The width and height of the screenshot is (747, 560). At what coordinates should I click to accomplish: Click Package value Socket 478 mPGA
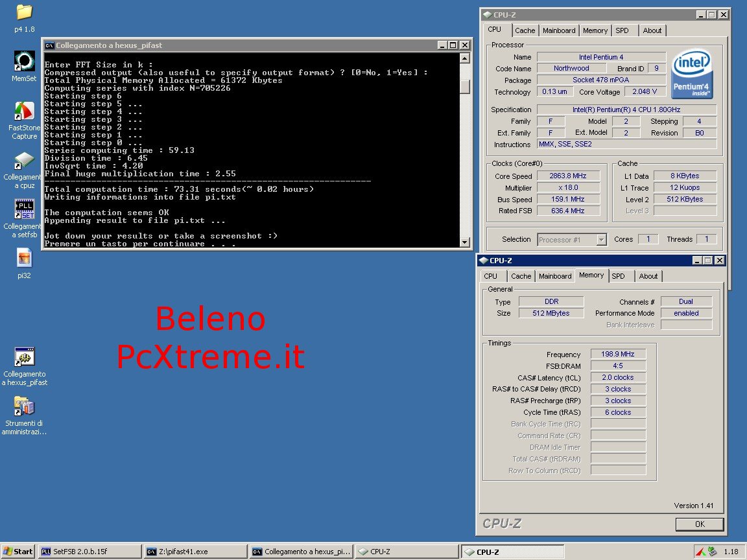600,80
